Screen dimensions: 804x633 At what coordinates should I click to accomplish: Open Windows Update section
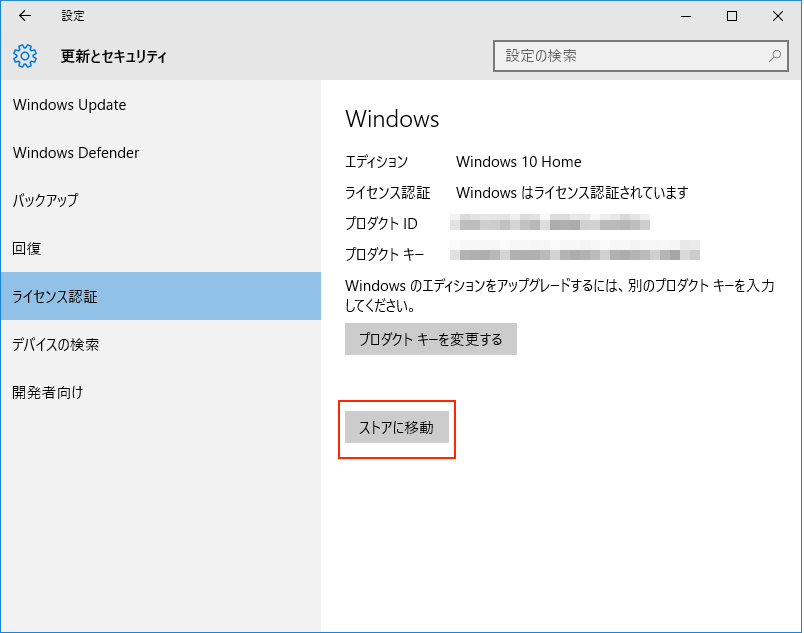coord(70,105)
